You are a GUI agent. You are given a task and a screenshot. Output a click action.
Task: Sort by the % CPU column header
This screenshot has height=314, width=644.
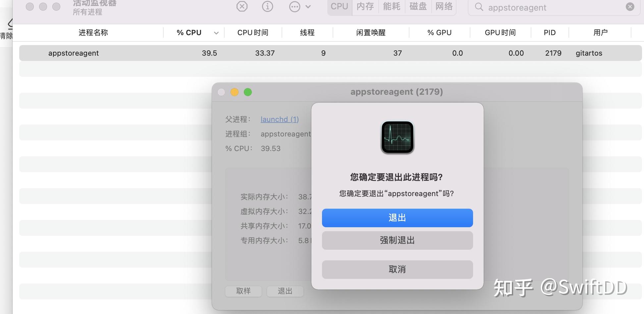pyautogui.click(x=189, y=32)
